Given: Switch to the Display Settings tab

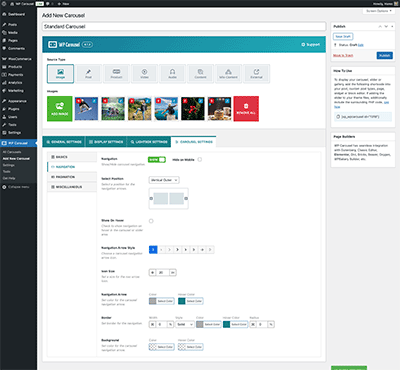Looking at the screenshot, I should click(x=106, y=142).
